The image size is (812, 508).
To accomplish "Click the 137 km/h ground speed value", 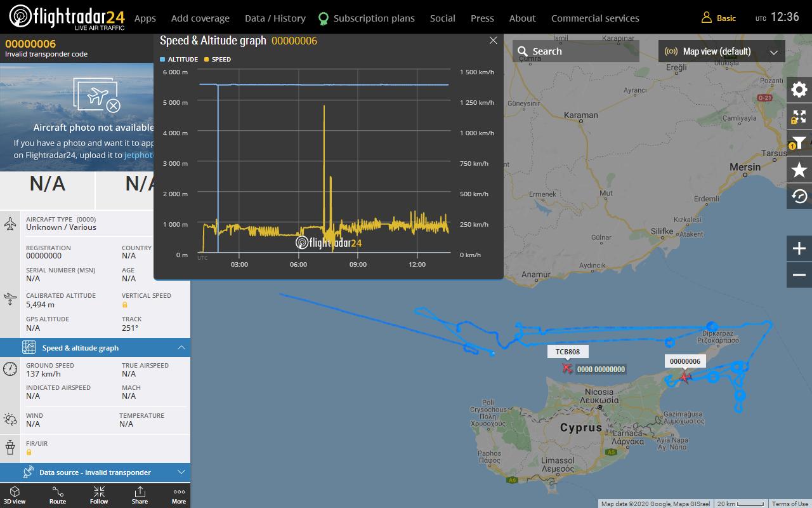I will [43, 374].
